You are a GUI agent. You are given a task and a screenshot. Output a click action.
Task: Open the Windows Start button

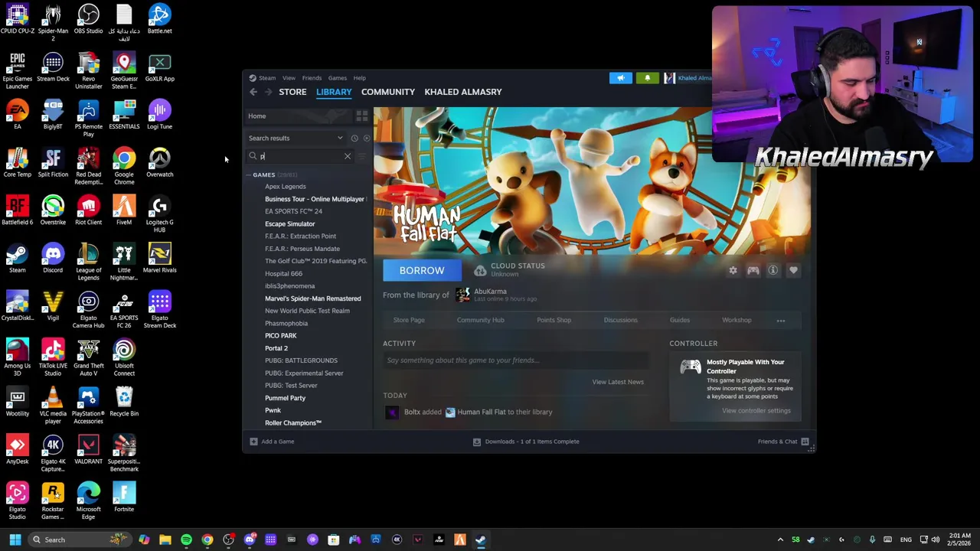pyautogui.click(x=15, y=540)
